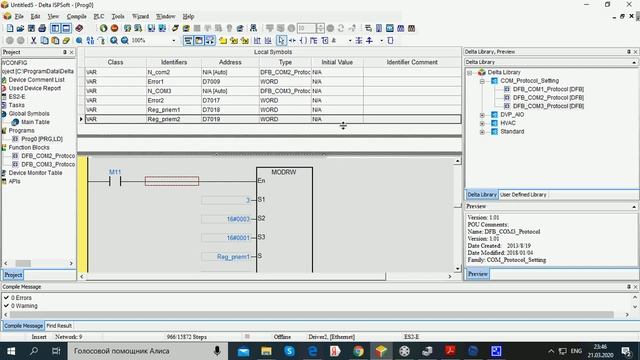
Task: Select Global Symbols in project tree
Action: (29, 114)
